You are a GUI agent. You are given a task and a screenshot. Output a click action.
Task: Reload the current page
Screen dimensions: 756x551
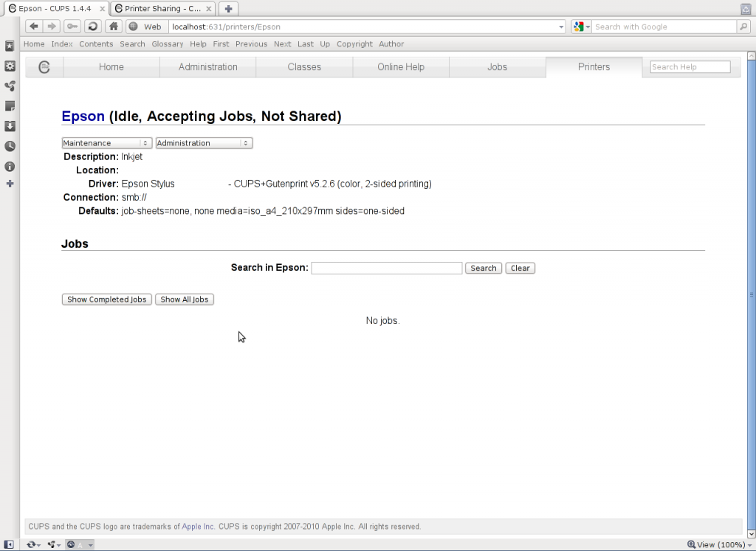click(92, 27)
